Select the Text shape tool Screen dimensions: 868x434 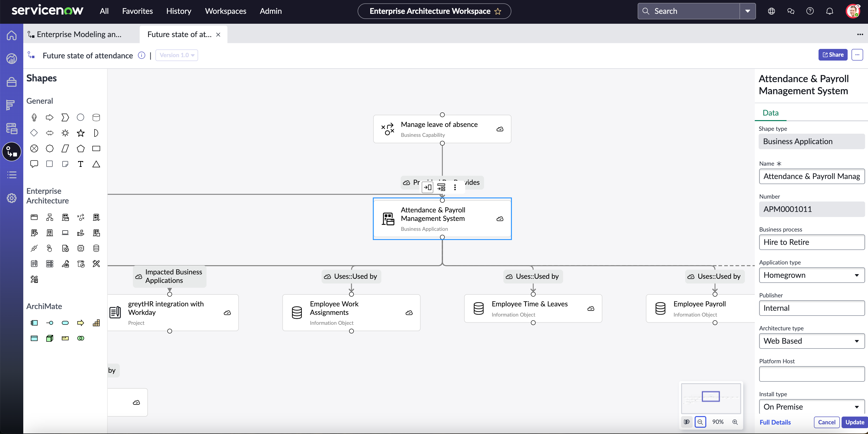point(80,164)
